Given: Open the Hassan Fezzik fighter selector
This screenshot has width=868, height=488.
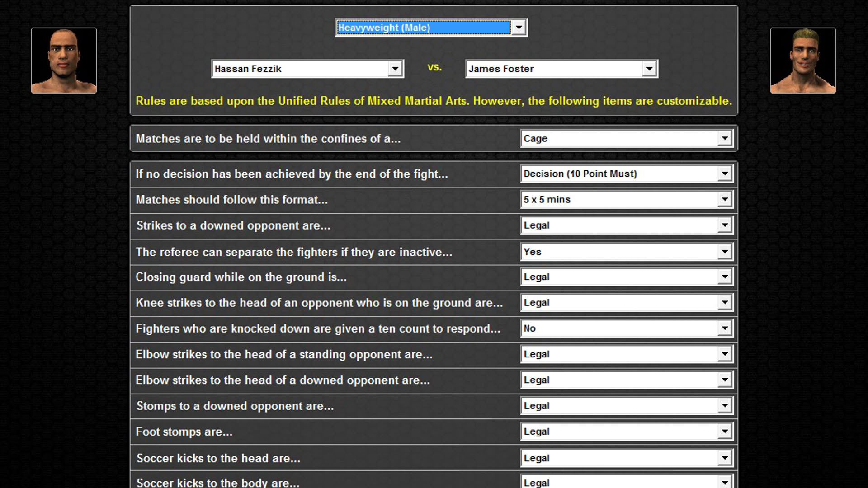Looking at the screenshot, I should (307, 69).
